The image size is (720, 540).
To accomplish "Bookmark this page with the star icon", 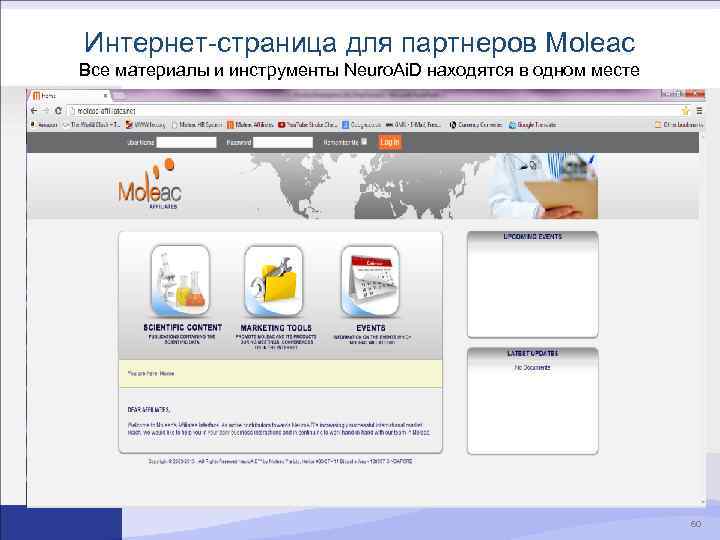I will (x=685, y=111).
